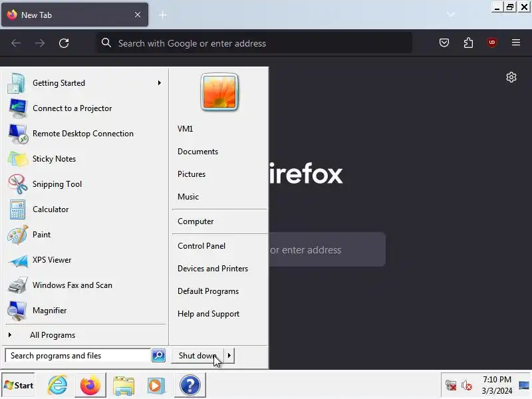Open Documents from the Start menu
532x399 pixels.
198,152
